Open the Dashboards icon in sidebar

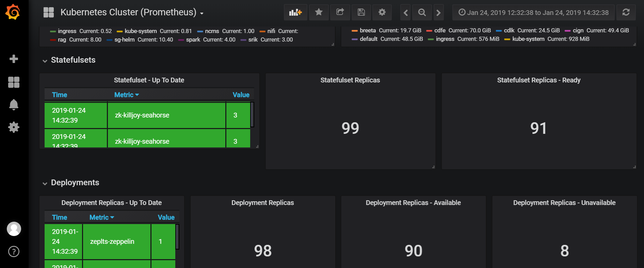click(14, 82)
